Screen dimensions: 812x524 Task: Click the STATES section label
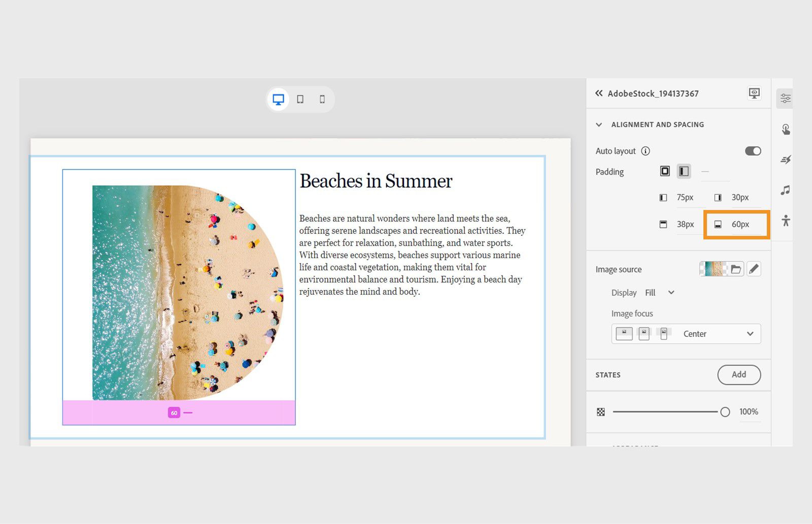pyautogui.click(x=608, y=375)
